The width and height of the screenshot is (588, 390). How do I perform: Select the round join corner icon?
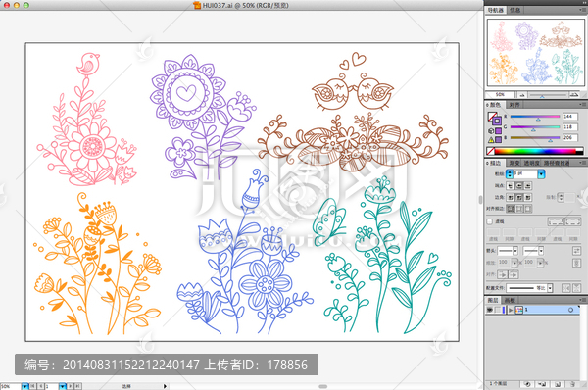point(519,197)
